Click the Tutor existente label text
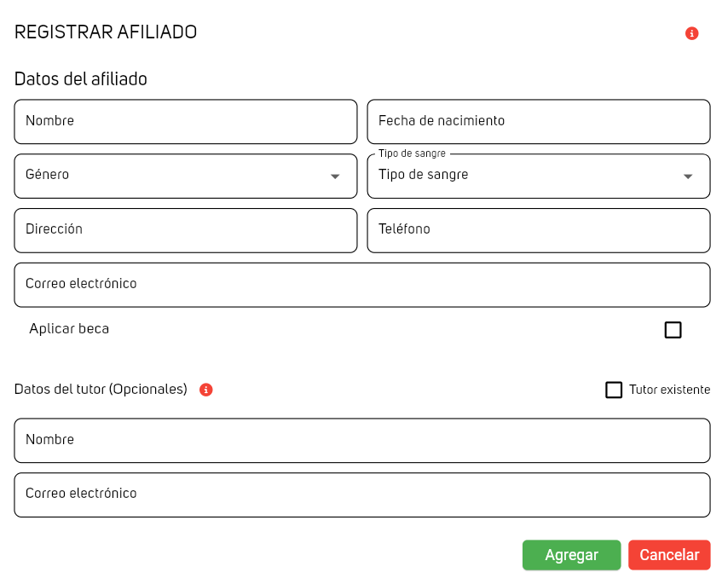Screen dimensions: 728x584 669,390
